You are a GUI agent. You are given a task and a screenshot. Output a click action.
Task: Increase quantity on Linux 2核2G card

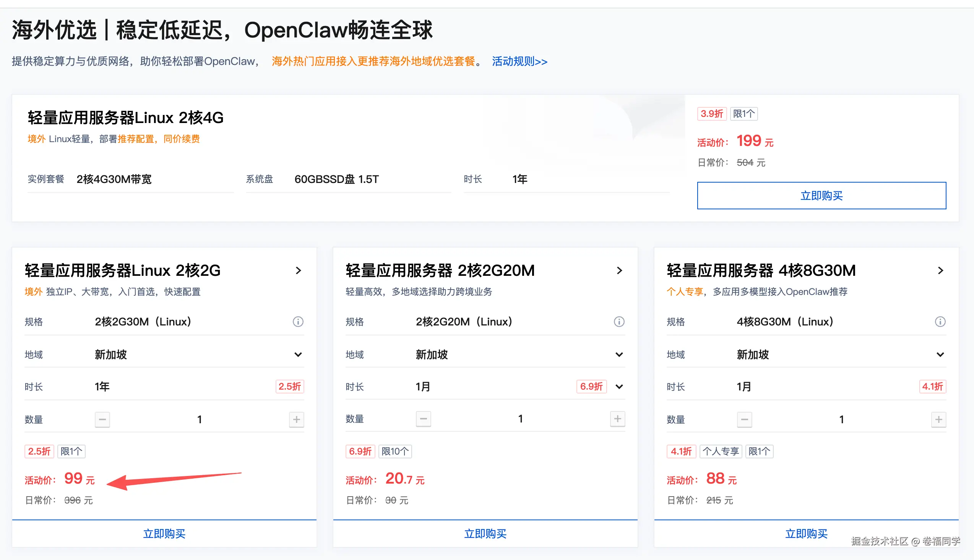click(x=296, y=419)
